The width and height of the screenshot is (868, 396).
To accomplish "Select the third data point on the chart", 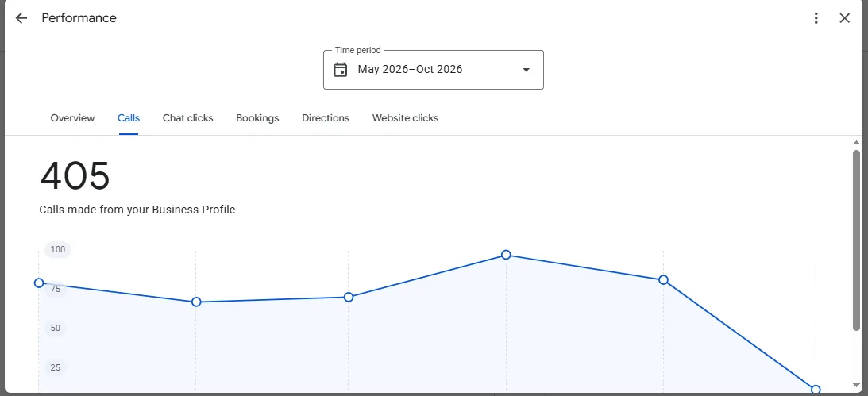I will 348,297.
